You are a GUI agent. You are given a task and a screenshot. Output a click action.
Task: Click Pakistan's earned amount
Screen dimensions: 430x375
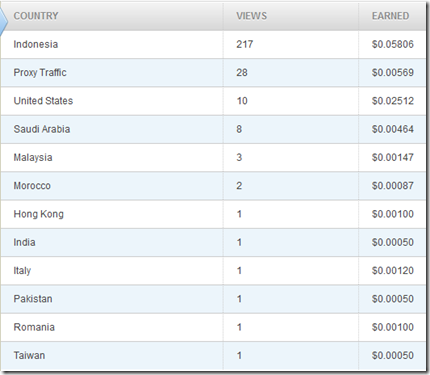pos(393,299)
